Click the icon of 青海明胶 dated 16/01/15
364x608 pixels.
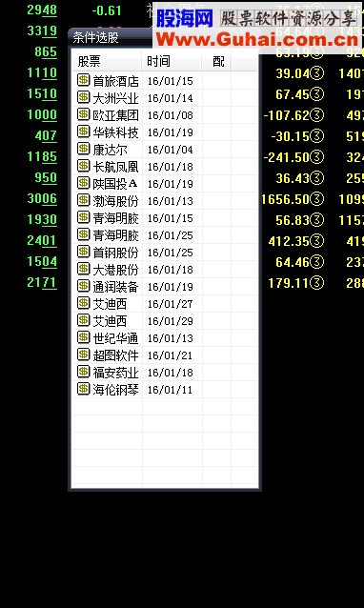pyautogui.click(x=83, y=217)
